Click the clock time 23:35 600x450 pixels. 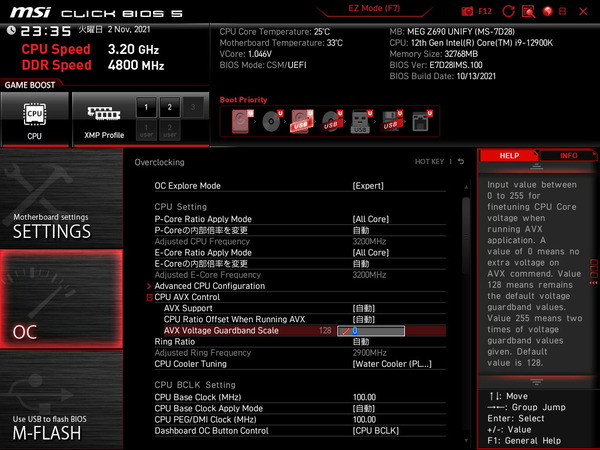(x=46, y=31)
